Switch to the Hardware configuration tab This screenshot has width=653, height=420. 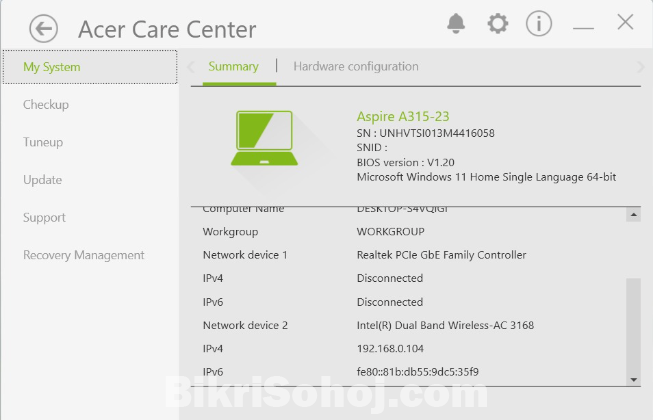[356, 67]
